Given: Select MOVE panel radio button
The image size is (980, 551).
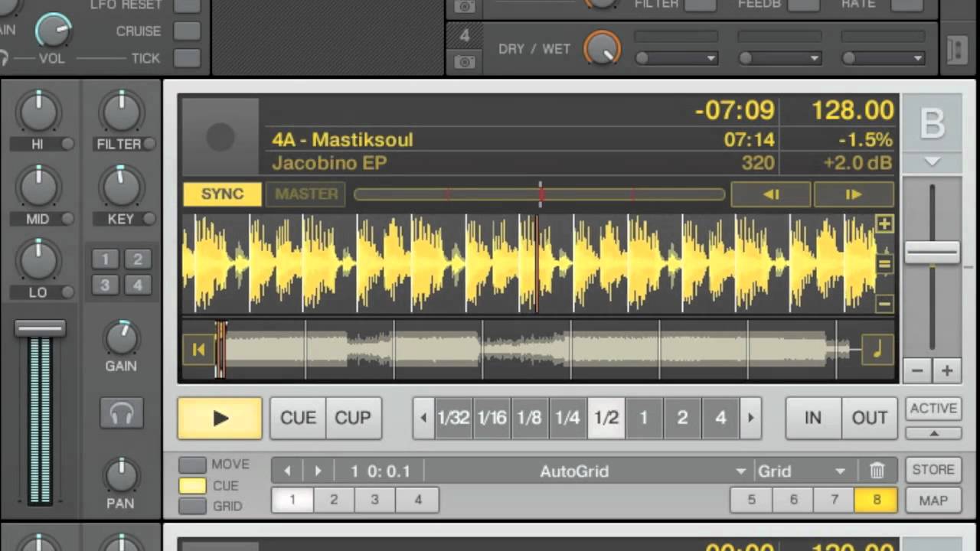Looking at the screenshot, I should [x=192, y=465].
